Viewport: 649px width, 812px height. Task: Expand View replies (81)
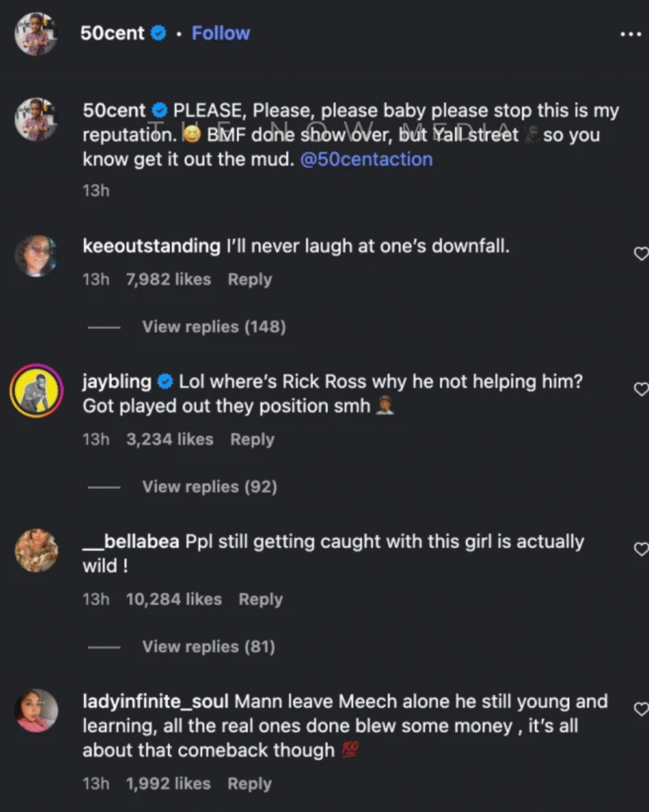click(208, 647)
